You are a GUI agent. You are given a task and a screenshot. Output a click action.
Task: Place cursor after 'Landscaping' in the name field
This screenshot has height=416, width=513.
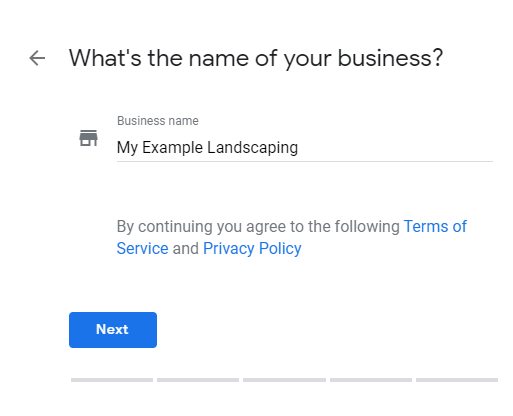[299, 148]
